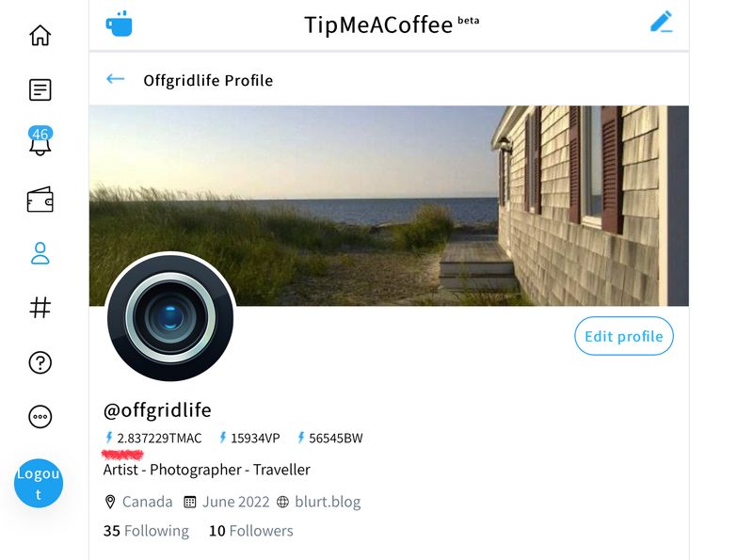Open the hashtag explore icon

[x=40, y=308]
